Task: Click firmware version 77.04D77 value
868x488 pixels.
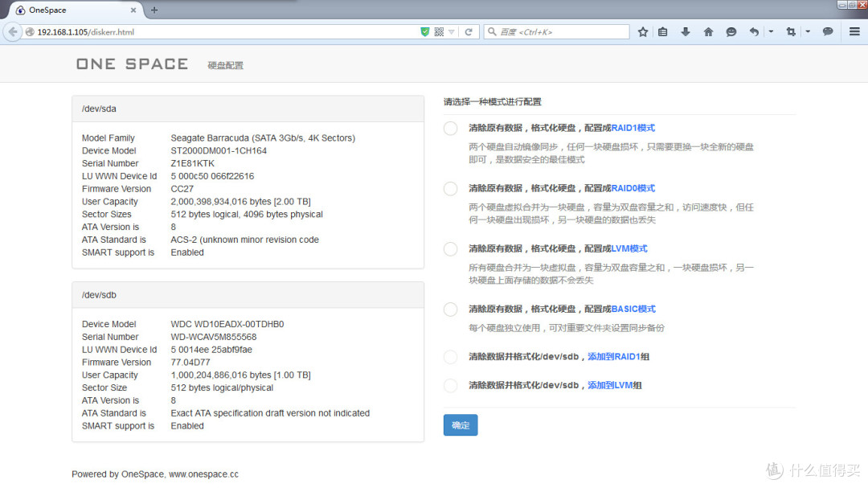Action: coord(190,363)
